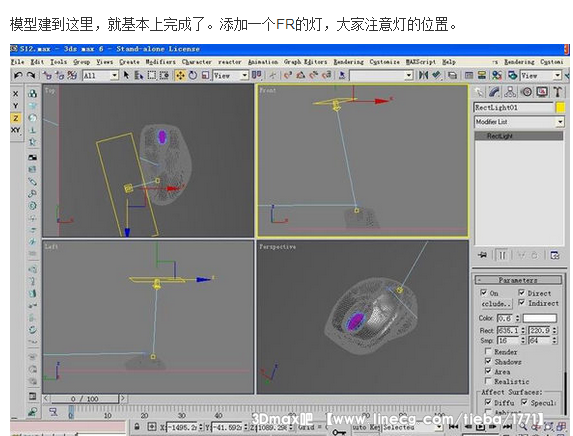This screenshot has height=436, width=573.
Task: Open the Motion command panel tab
Action: [x=526, y=92]
